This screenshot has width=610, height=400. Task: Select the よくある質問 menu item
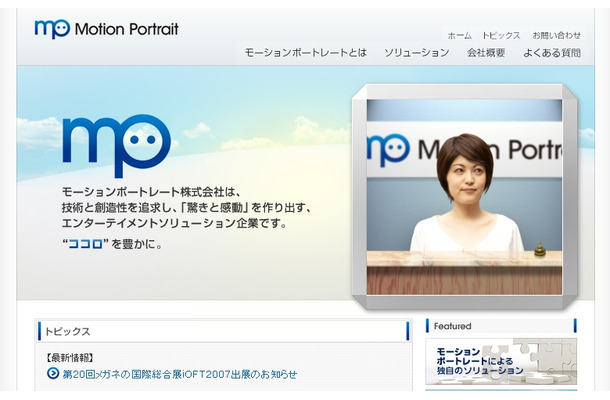pyautogui.click(x=552, y=53)
